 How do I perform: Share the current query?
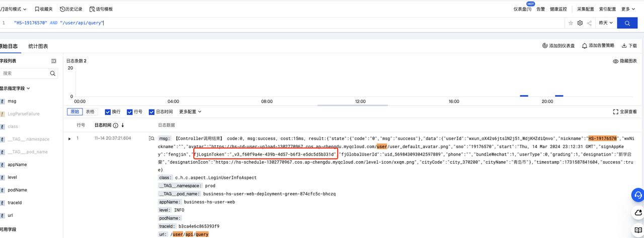pos(589,23)
